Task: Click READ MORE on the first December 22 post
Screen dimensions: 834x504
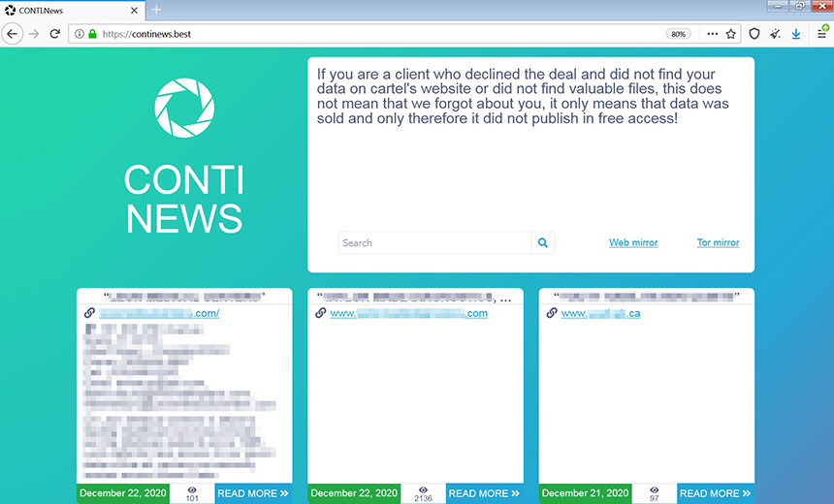Action: 253,493
